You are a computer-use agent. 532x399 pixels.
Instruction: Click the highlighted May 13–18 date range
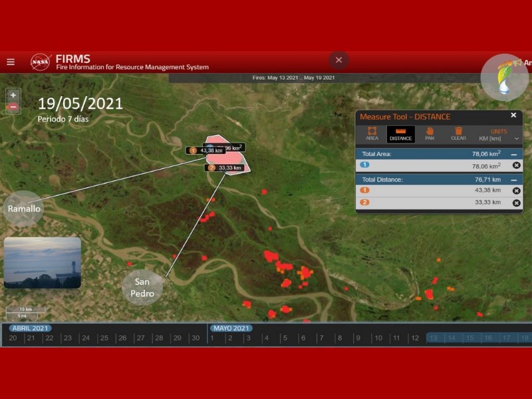tap(477, 338)
